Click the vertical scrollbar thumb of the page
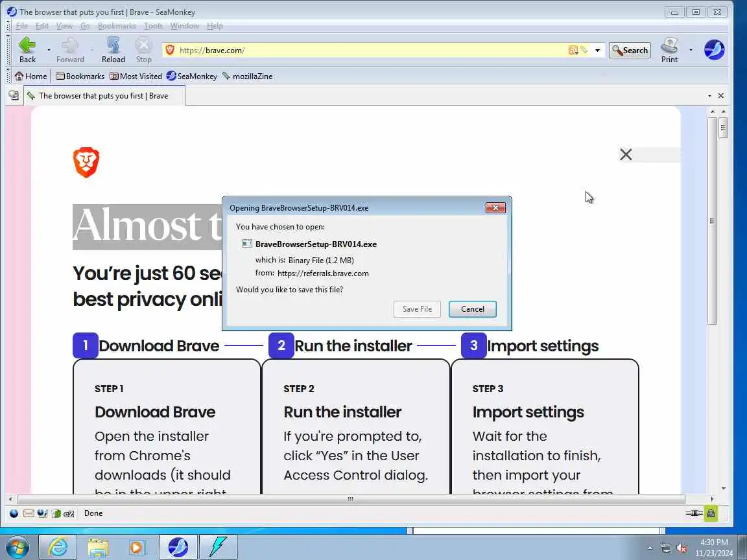747x560 pixels. [x=712, y=222]
